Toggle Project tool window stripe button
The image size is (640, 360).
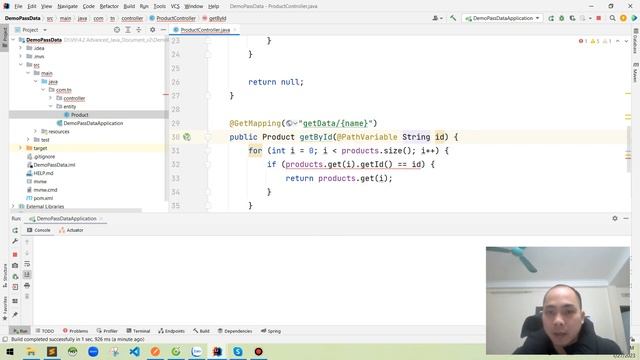click(x=5, y=37)
